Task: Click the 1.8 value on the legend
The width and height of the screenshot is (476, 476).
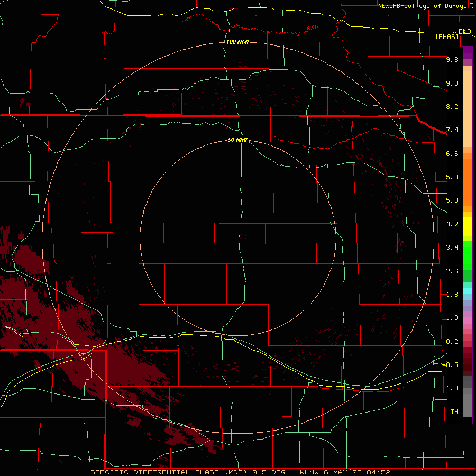Action: coord(452,295)
